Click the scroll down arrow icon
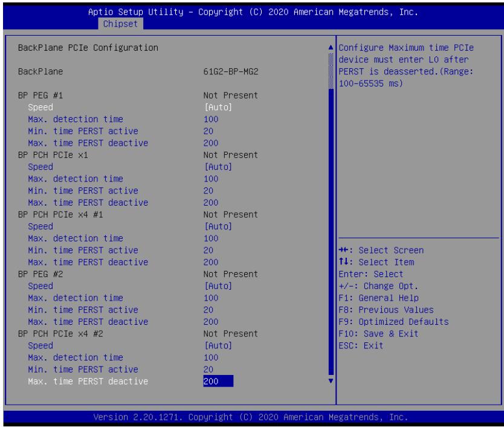Image resolution: width=504 pixels, height=427 pixels. [331, 381]
